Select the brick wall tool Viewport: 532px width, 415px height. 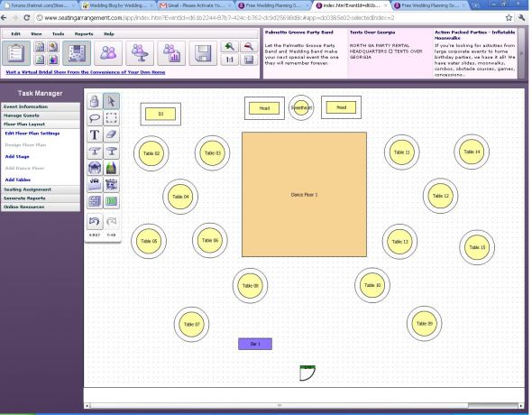(x=95, y=201)
